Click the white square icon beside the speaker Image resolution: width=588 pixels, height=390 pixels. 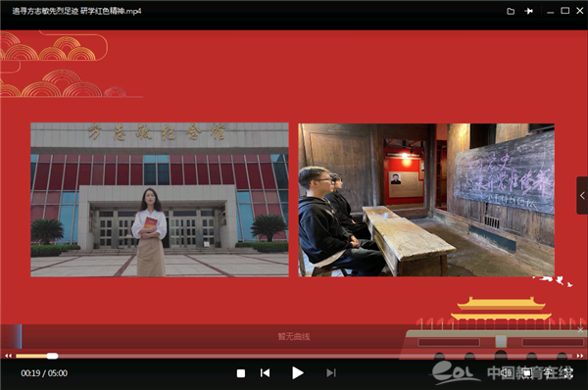[527, 372]
